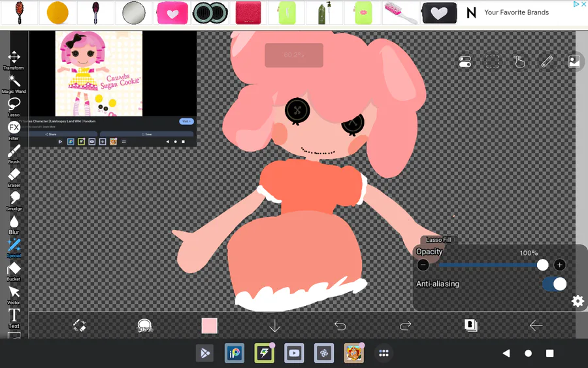Screen dimensions: 588x368
Task: Open the ruler tool options
Action: tap(547, 61)
